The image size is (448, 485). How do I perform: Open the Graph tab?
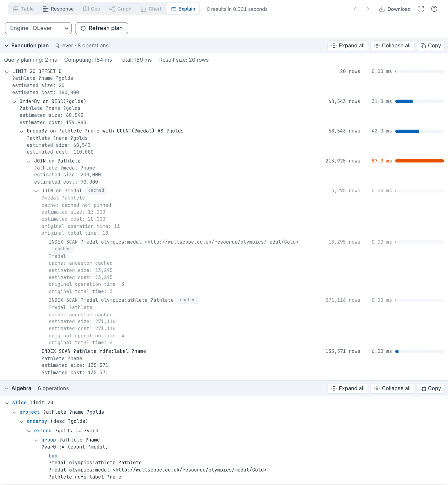click(x=120, y=9)
